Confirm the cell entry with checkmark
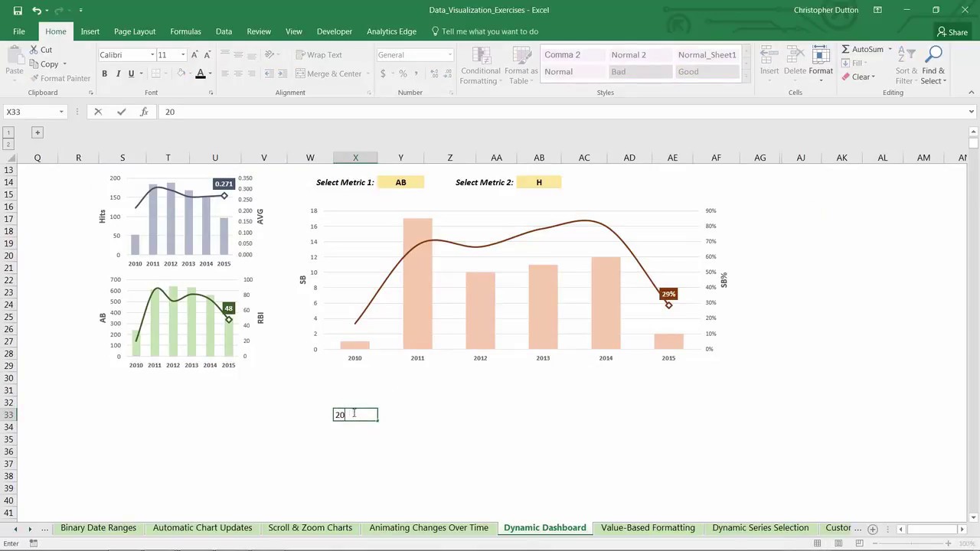 coord(121,112)
